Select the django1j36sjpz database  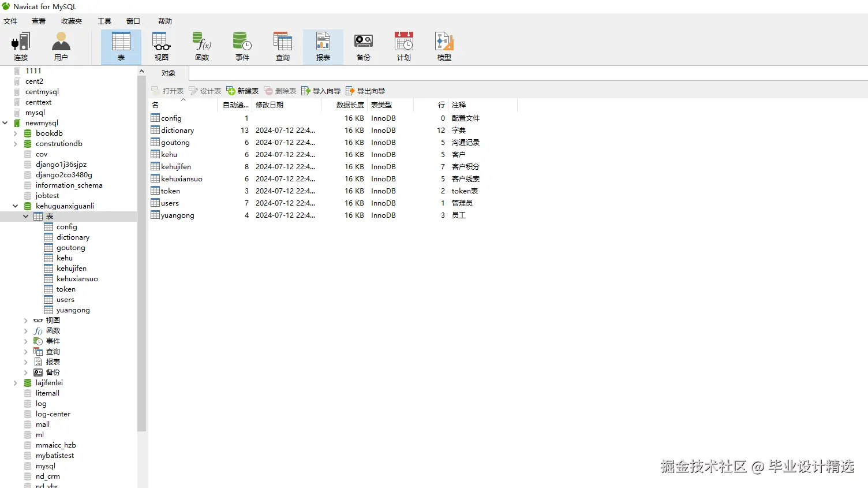pyautogui.click(x=61, y=165)
